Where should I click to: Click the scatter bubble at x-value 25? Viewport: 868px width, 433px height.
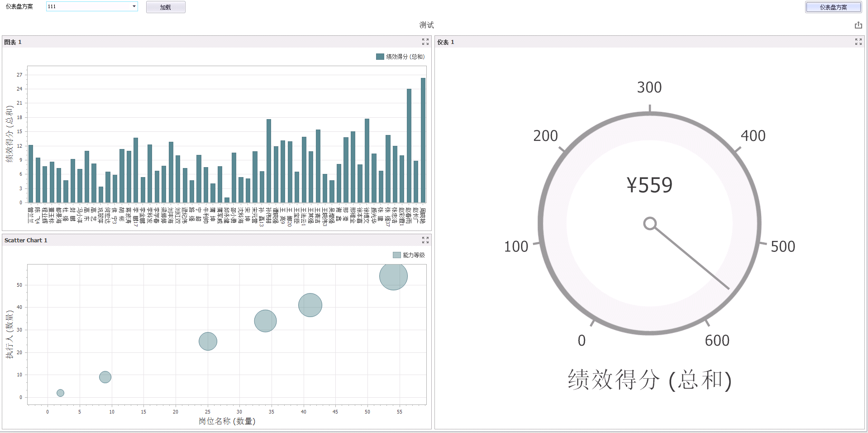point(208,341)
